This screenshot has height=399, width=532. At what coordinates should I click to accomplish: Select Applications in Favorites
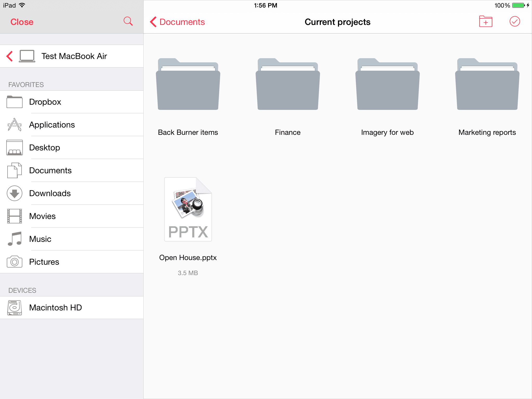click(x=72, y=125)
